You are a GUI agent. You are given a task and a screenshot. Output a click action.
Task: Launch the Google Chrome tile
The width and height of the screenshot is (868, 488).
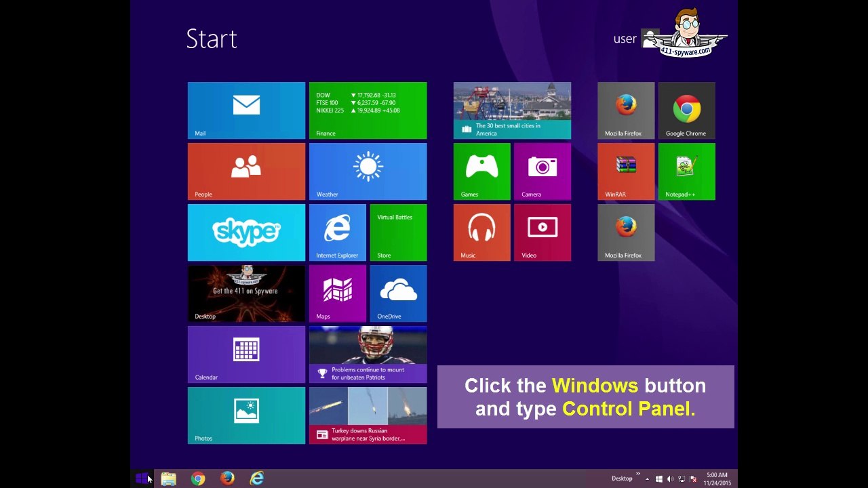(686, 110)
